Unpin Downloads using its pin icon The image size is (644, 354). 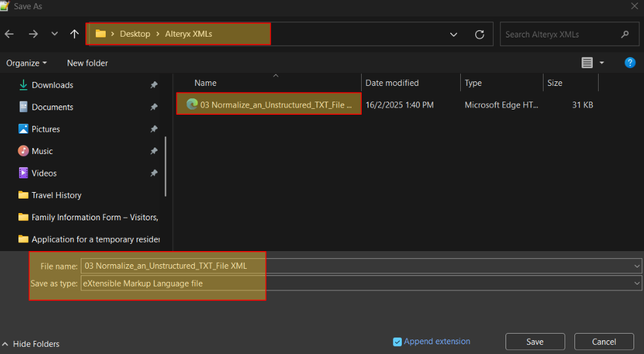(x=154, y=85)
